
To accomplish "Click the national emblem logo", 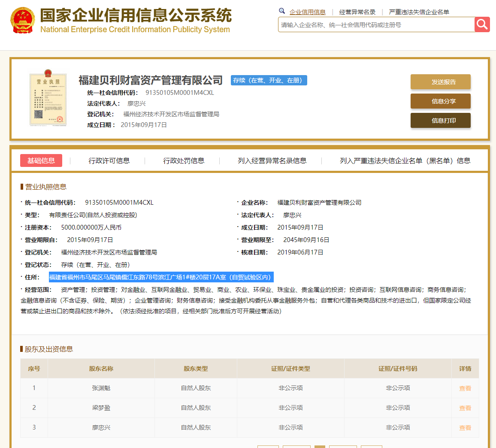I will click(x=22, y=20).
